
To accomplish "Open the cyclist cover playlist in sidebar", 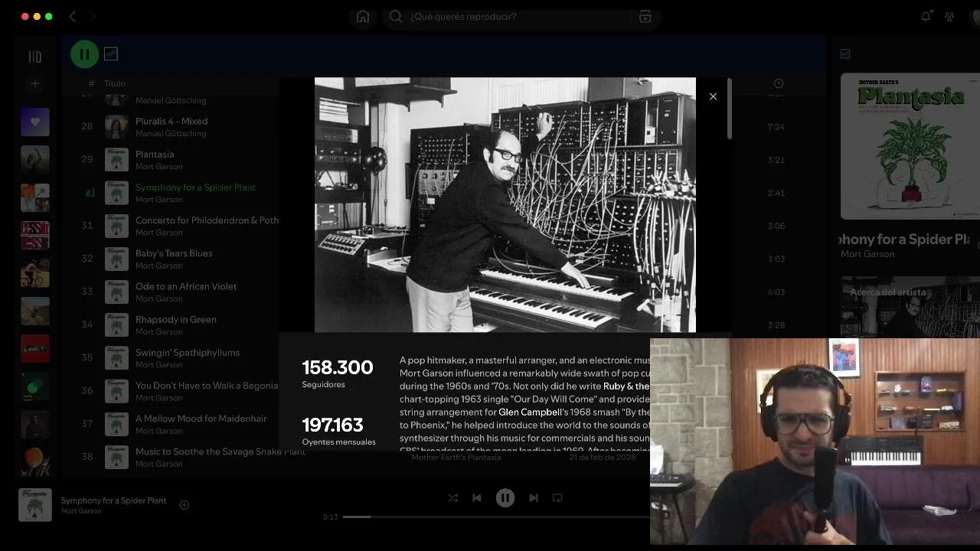I will pyautogui.click(x=35, y=273).
